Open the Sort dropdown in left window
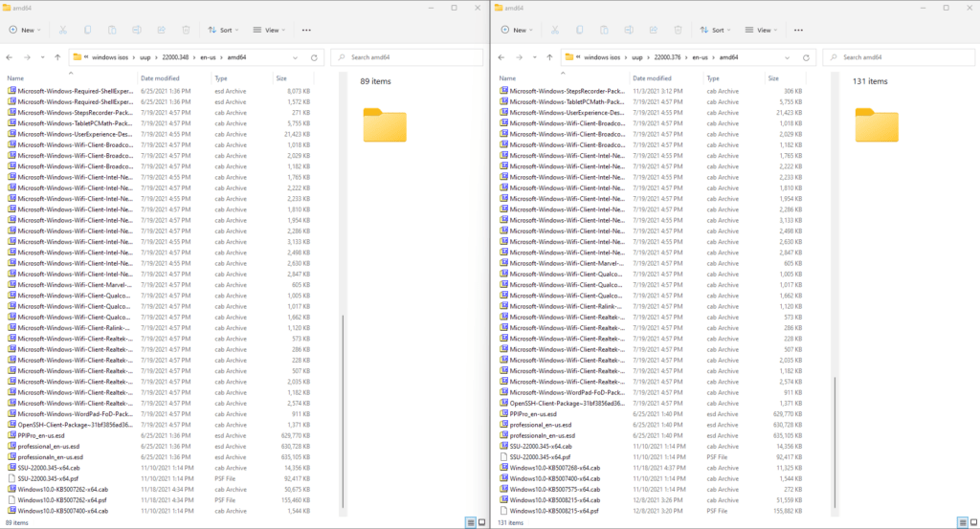This screenshot has width=980, height=529. coord(223,30)
